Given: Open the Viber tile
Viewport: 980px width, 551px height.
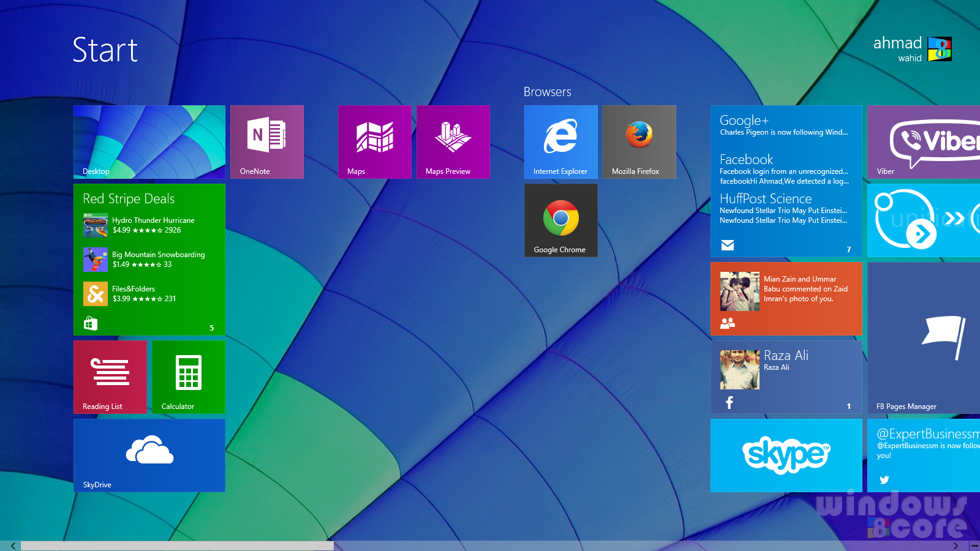Looking at the screenshot, I should tap(923, 142).
